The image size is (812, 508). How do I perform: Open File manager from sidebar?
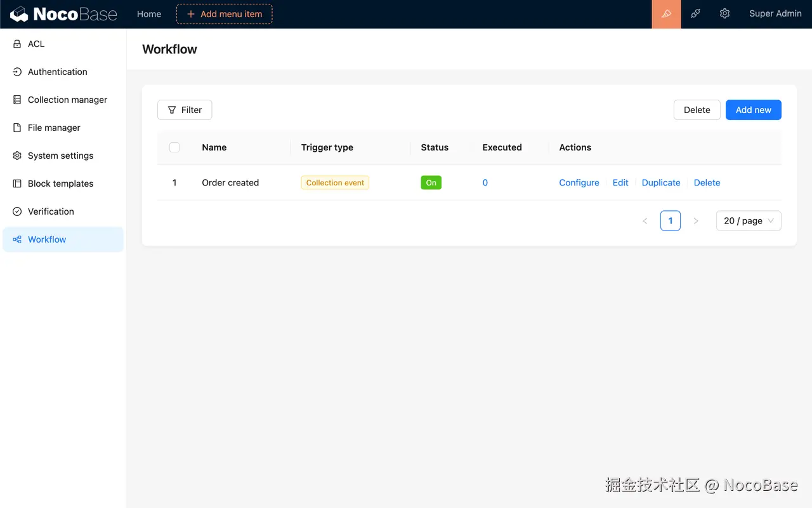coord(63,128)
